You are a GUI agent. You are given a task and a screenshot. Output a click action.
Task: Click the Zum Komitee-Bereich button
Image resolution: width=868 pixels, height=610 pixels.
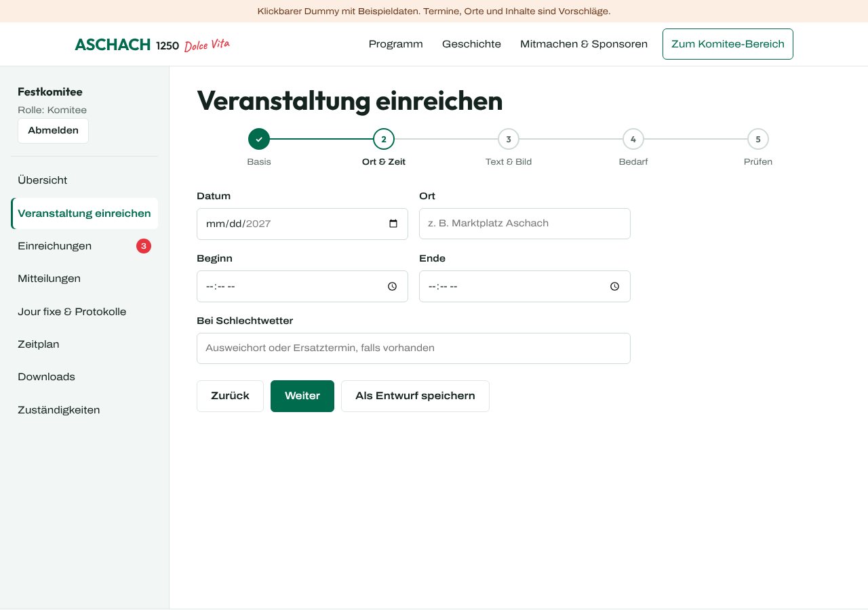click(x=728, y=44)
